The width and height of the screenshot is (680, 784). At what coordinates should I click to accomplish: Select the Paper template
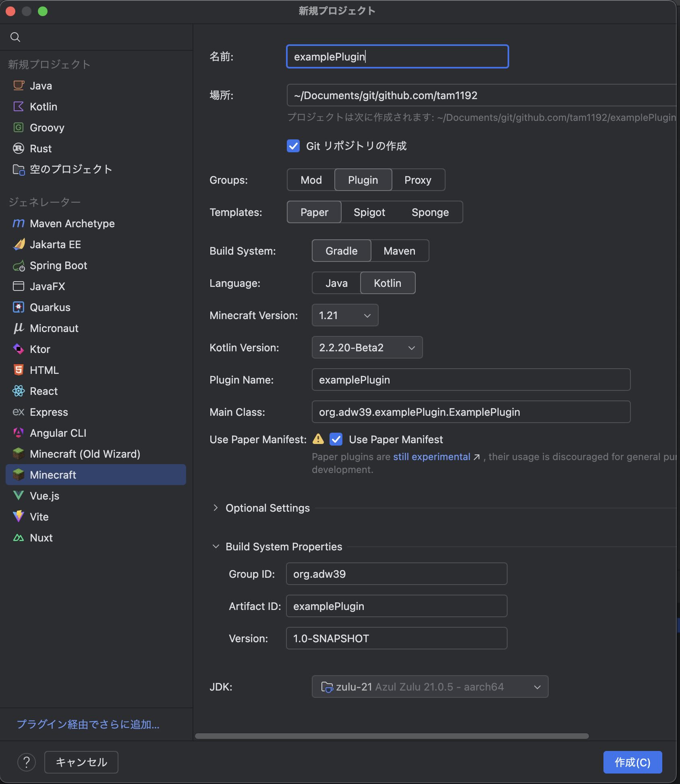pos(314,212)
